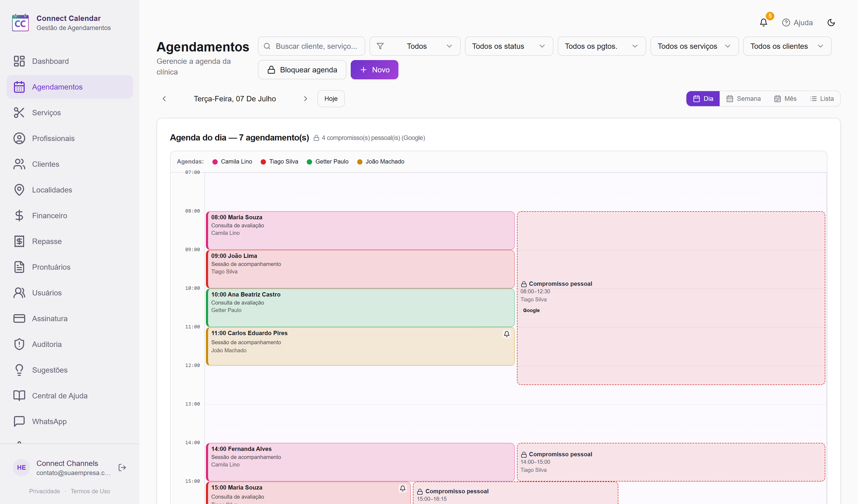Open the 09:00 João Lima appointment
858x504 pixels.
(360, 269)
